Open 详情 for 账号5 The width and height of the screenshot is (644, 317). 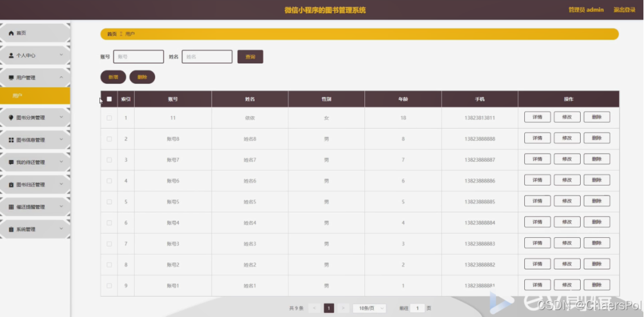pyautogui.click(x=537, y=201)
